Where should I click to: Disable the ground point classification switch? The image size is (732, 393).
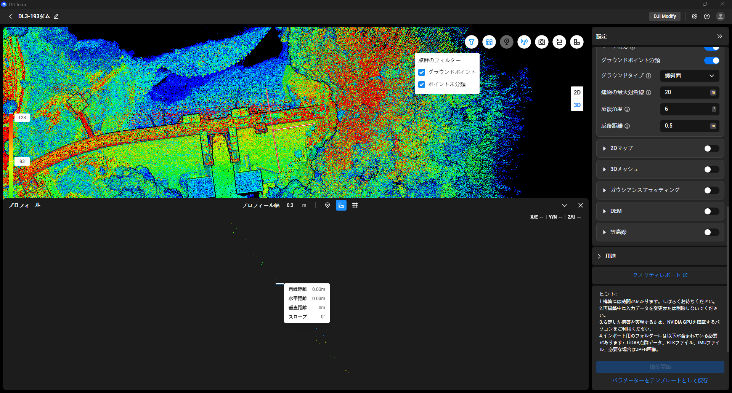pyautogui.click(x=711, y=60)
